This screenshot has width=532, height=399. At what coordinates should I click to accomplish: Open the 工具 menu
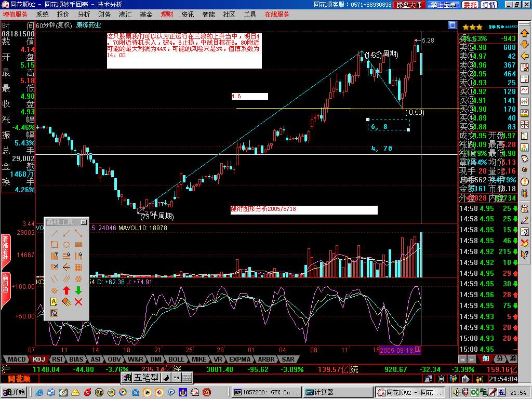tap(250, 15)
